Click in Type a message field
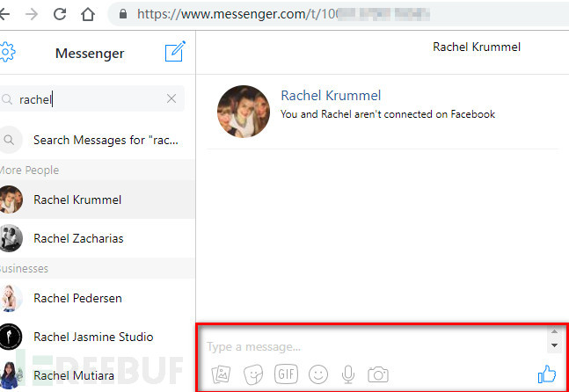The width and height of the screenshot is (569, 392). [376, 346]
